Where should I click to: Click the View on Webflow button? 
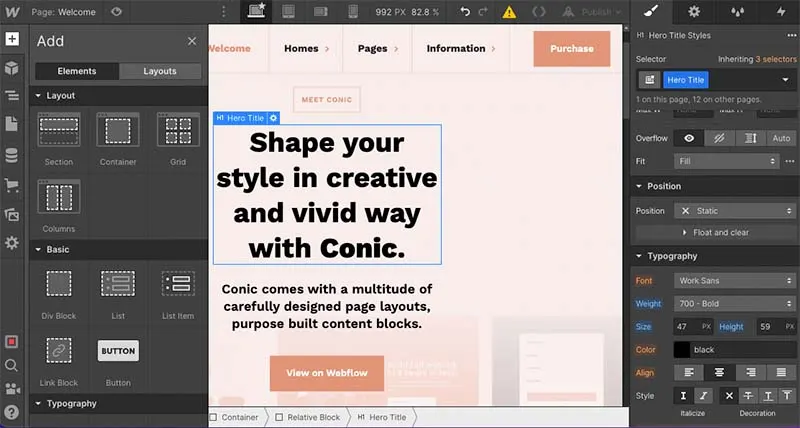[327, 373]
